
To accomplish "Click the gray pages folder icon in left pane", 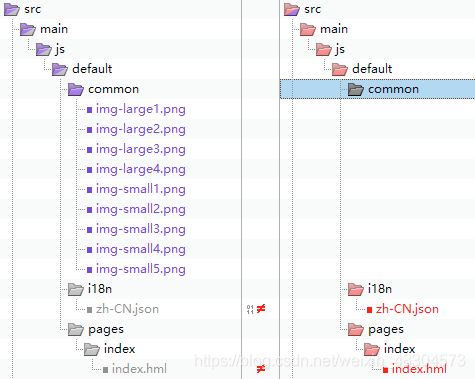I will point(76,329).
